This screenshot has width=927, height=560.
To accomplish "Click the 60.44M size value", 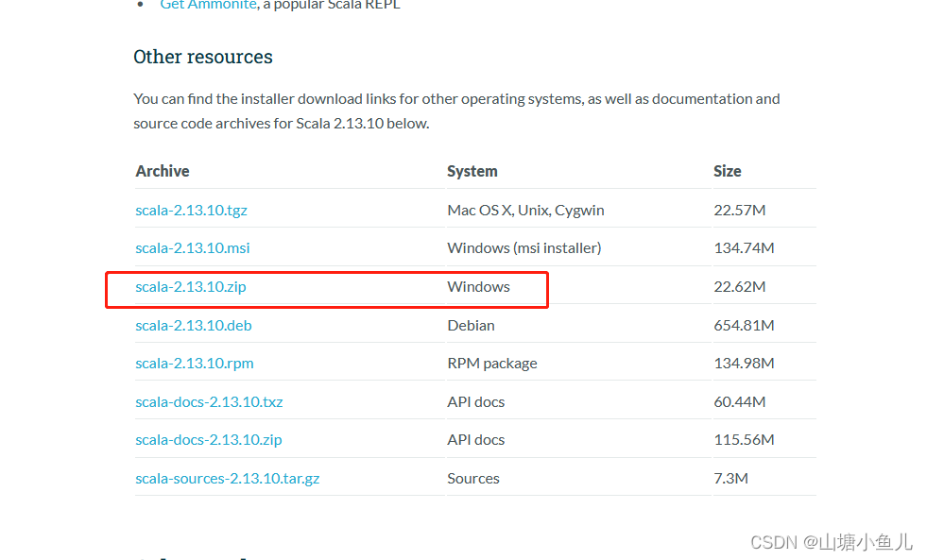I will 740,401.
